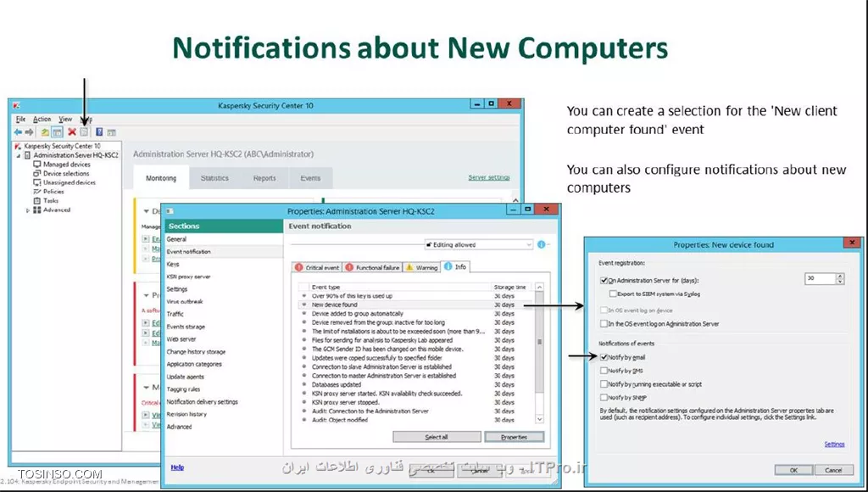Screen dimensions: 868x492
Task: Open the Server settings link
Action: (x=489, y=177)
